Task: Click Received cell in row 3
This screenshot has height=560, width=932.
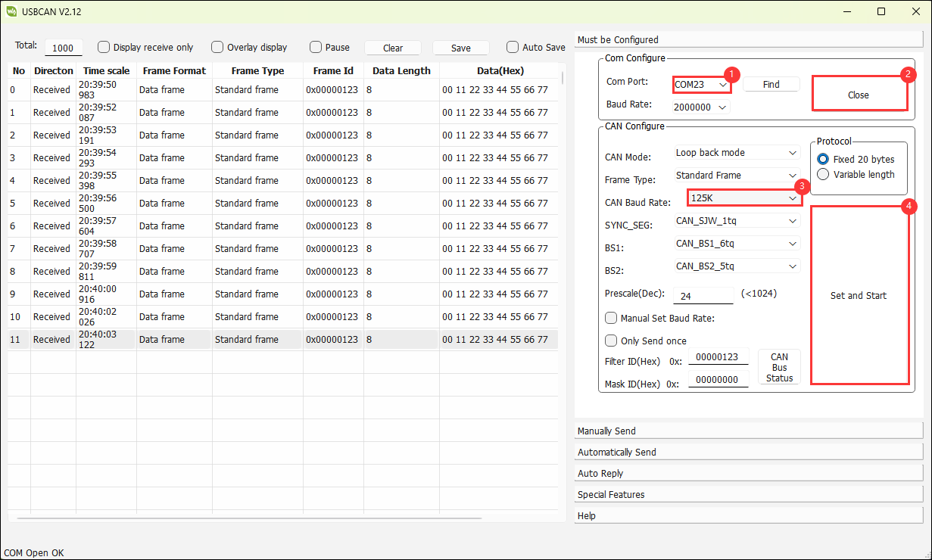Action: [x=54, y=158]
